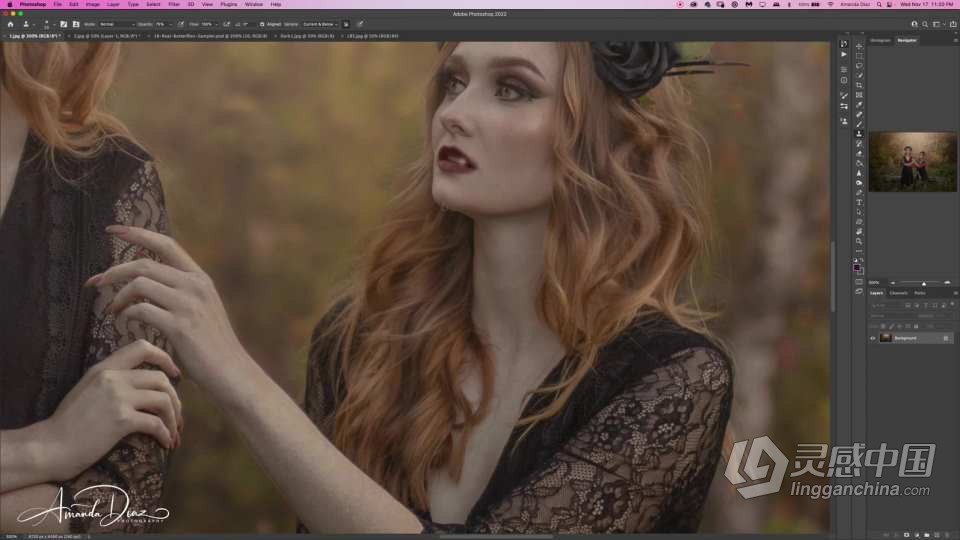960x540 pixels.
Task: Select the Type tool
Action: tap(858, 202)
